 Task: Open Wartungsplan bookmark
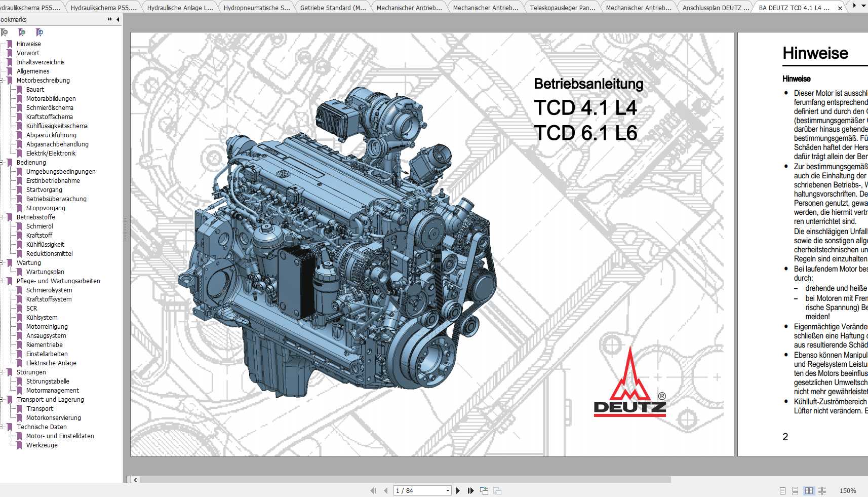pyautogui.click(x=45, y=272)
